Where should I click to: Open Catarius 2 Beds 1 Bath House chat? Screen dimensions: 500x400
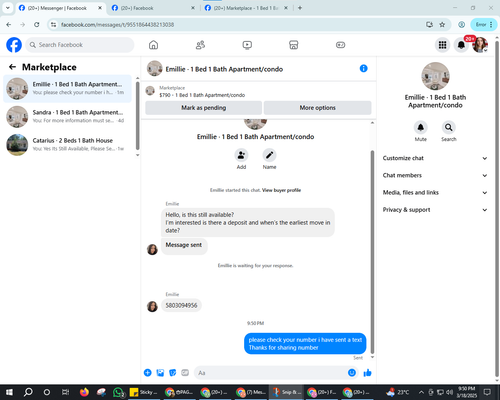pyautogui.click(x=67, y=145)
